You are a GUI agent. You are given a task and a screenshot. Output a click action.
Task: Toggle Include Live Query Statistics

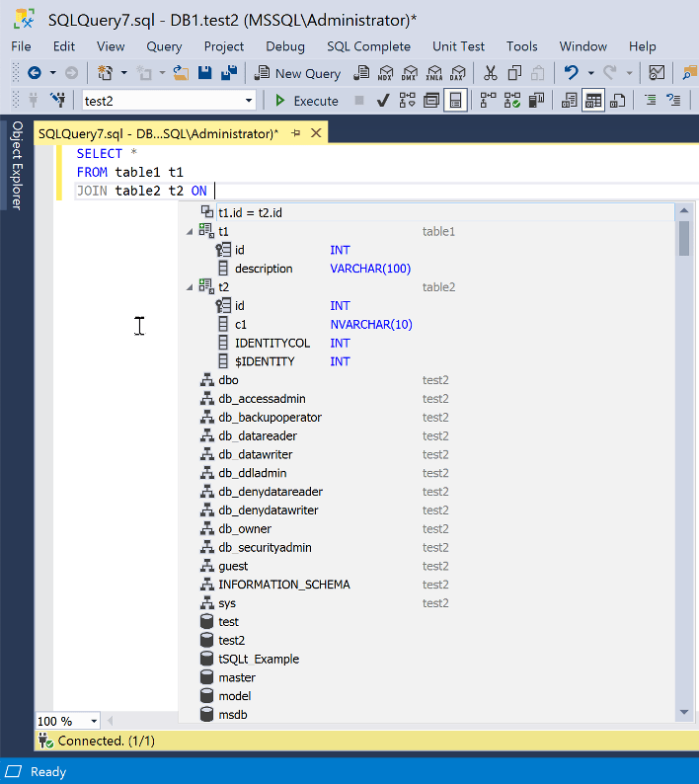point(512,101)
